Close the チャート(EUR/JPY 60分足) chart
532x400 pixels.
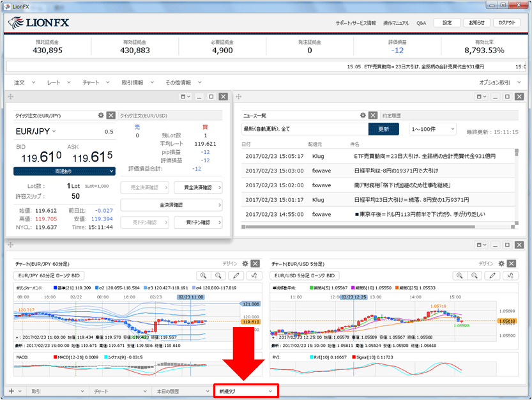click(x=255, y=263)
